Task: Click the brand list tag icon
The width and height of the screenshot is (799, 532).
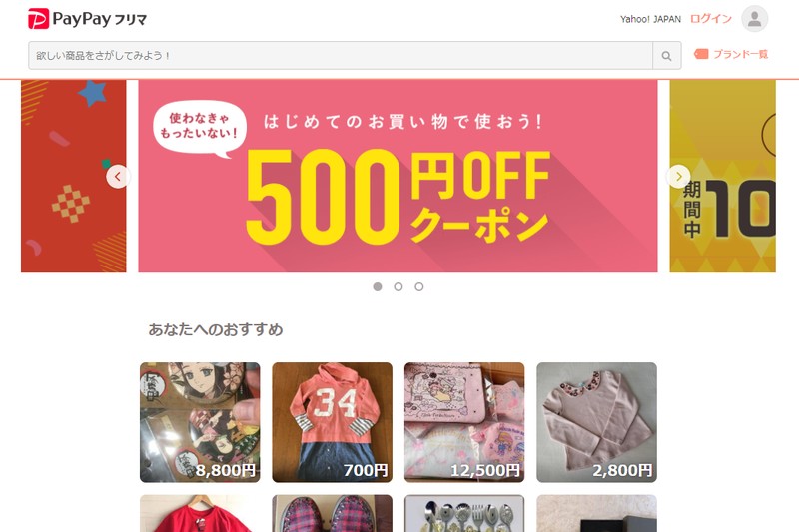Action: point(701,54)
